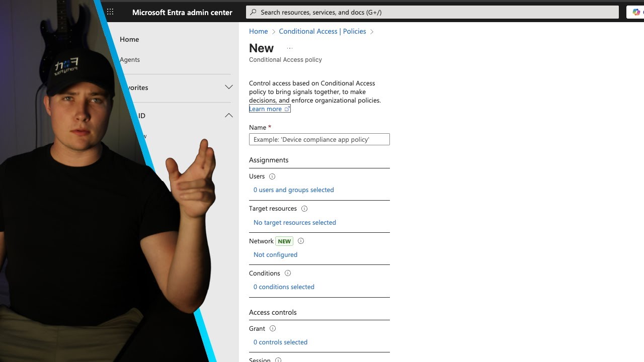This screenshot has height=362, width=644.
Task: Click the Conditions info icon
Action: tap(288, 274)
